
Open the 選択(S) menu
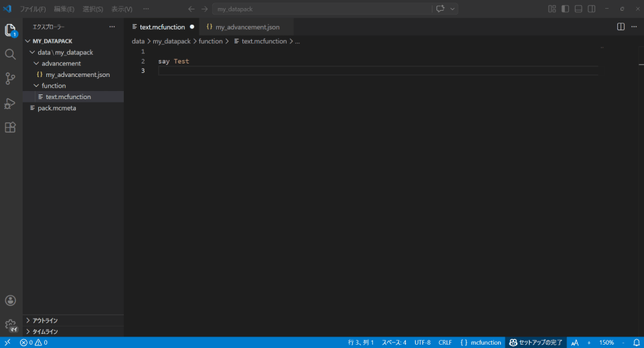(93, 9)
